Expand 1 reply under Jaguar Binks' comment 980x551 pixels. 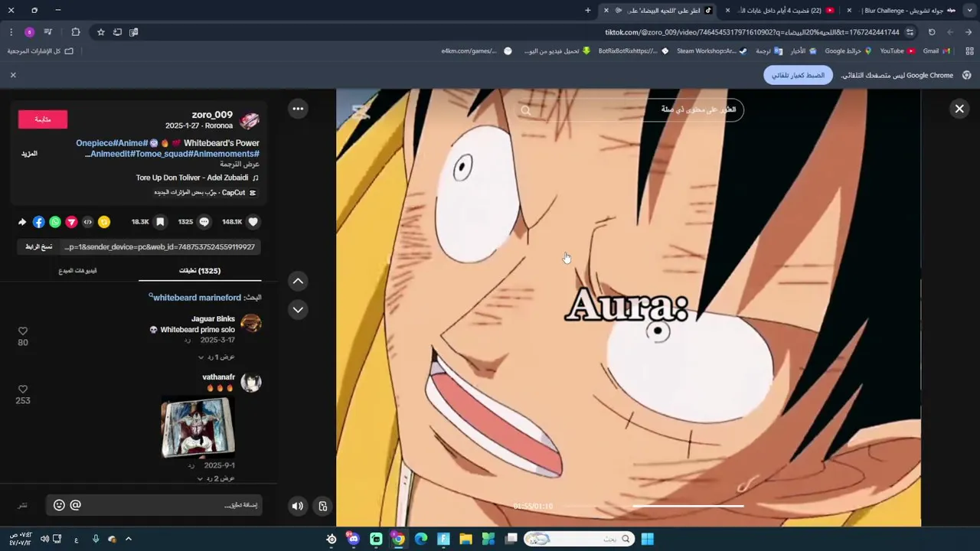tap(217, 357)
